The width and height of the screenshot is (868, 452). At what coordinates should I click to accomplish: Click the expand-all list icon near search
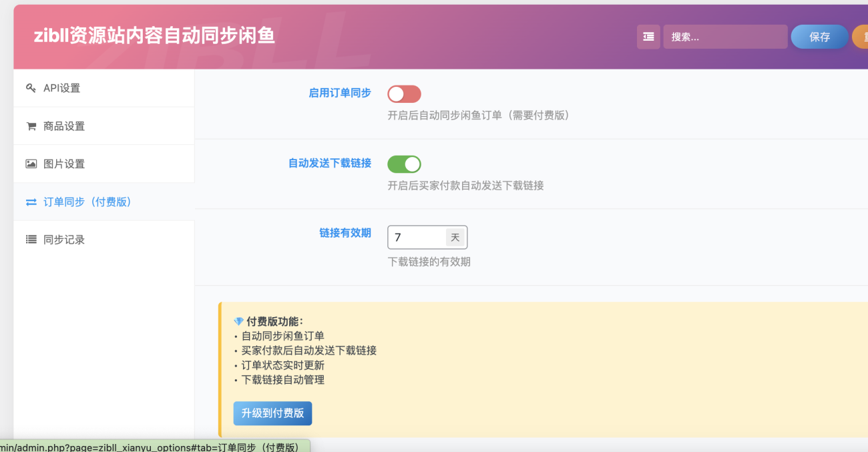tap(648, 37)
